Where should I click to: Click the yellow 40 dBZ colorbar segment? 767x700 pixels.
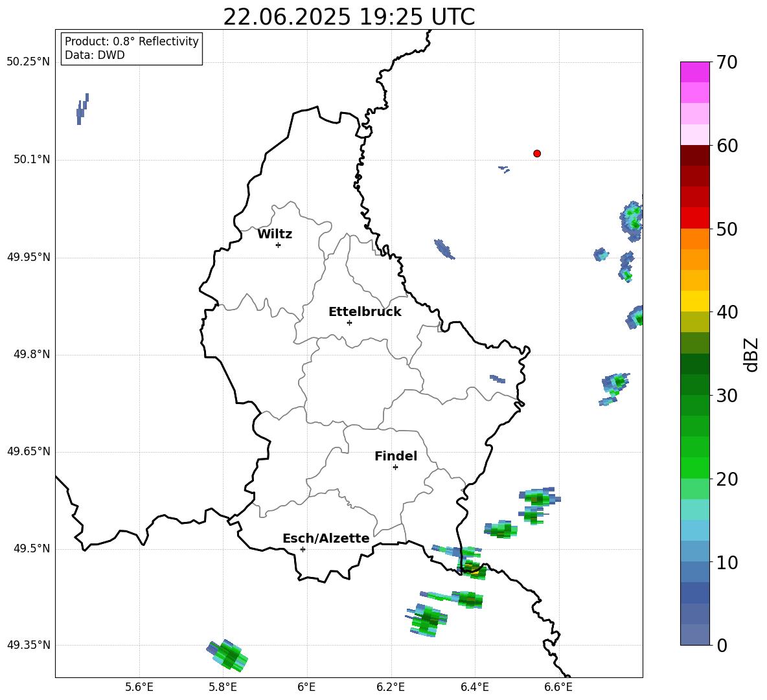(x=694, y=301)
